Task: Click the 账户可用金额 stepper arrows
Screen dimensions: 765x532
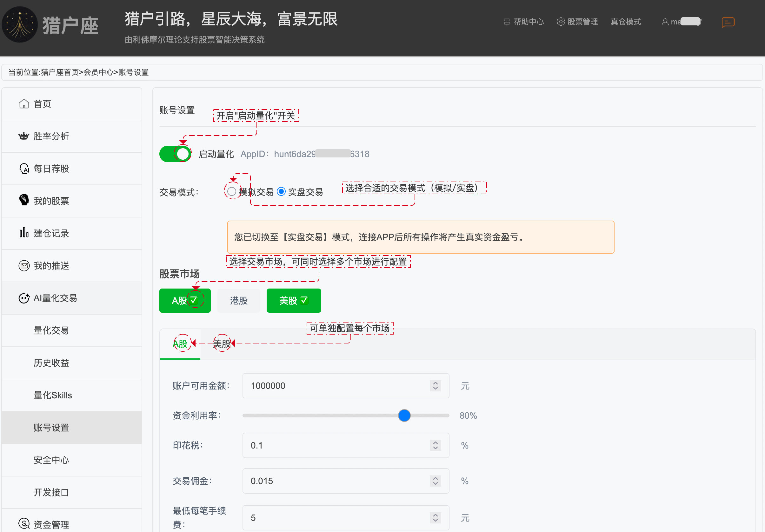Action: click(x=435, y=386)
